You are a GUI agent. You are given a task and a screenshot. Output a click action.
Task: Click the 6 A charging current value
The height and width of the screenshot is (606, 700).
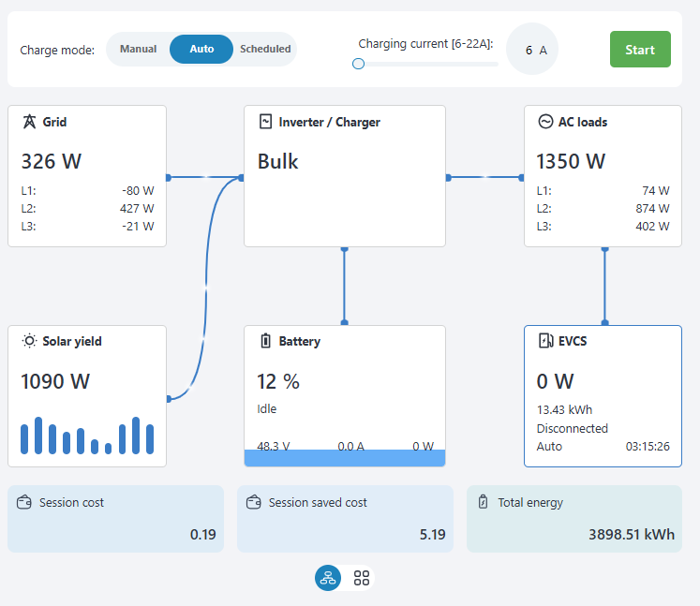coord(532,50)
